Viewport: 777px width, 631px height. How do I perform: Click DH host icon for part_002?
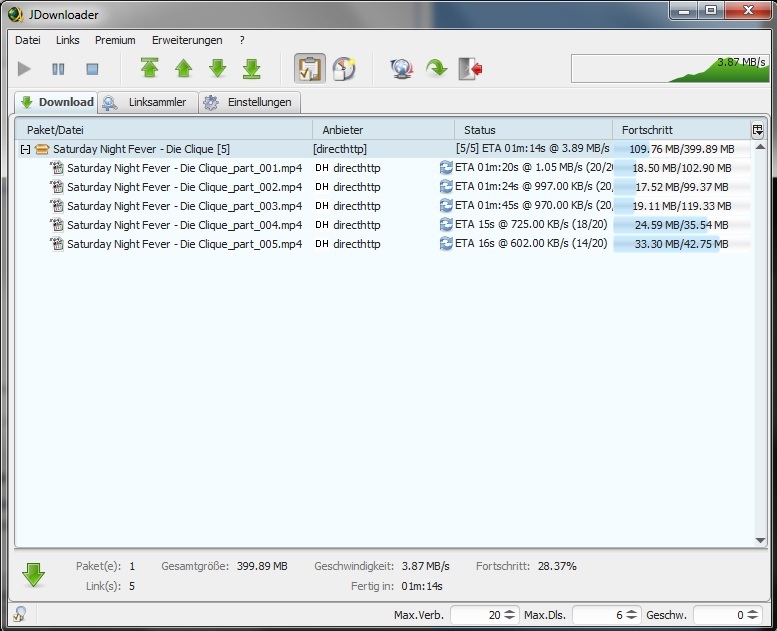point(322,187)
